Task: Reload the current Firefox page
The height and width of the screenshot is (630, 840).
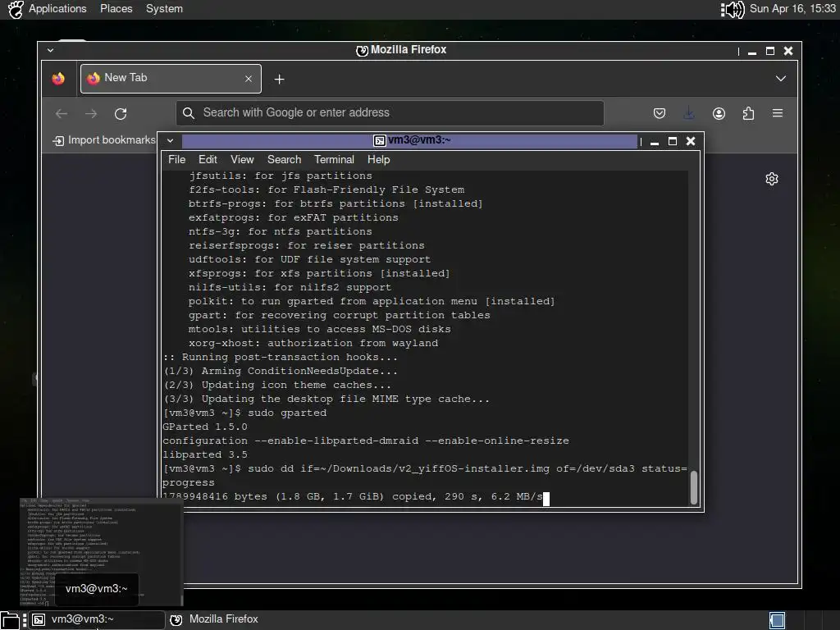Action: [x=121, y=113]
